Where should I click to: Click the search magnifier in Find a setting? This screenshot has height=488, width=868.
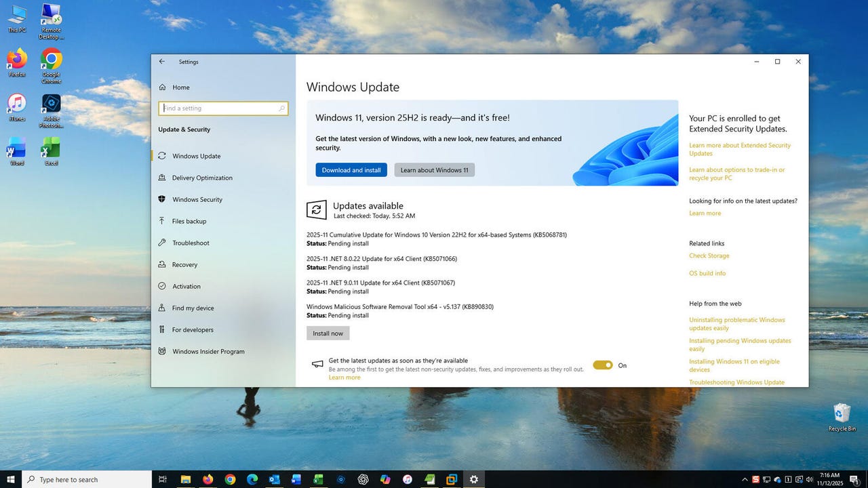281,108
